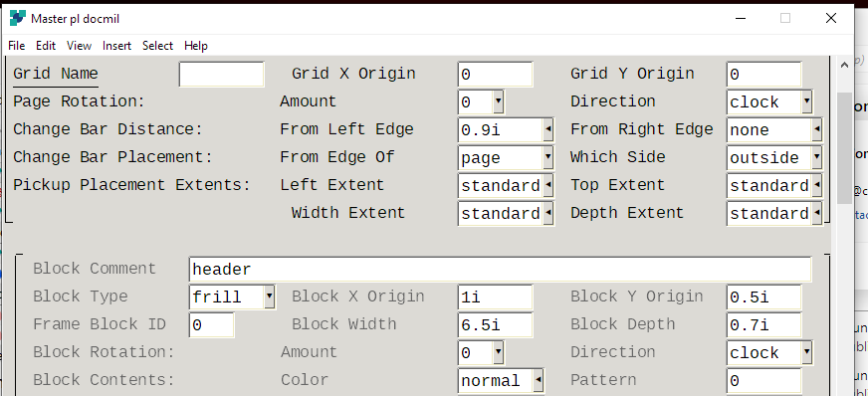The width and height of the screenshot is (868, 396).
Task: Close the Master pl docmil window
Action: click(x=830, y=18)
